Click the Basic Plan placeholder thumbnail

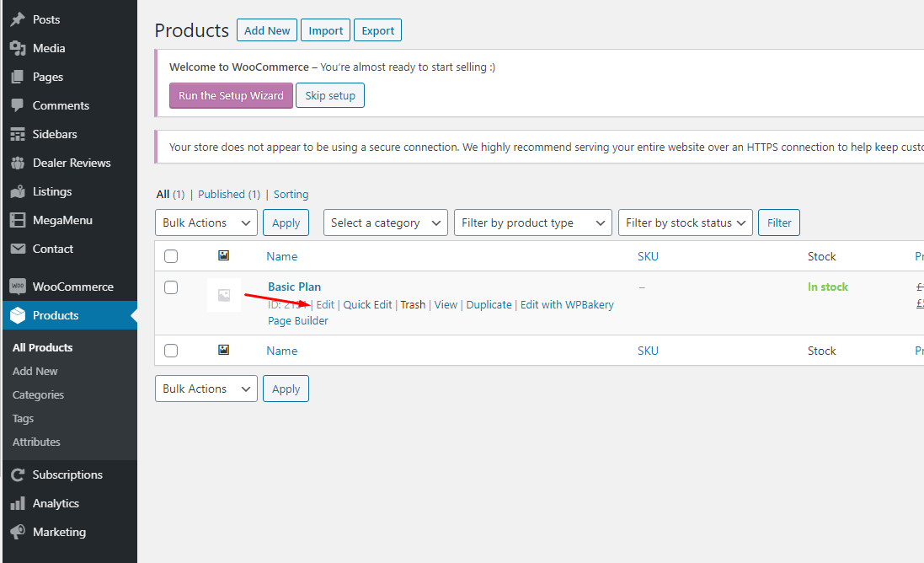[x=224, y=295]
